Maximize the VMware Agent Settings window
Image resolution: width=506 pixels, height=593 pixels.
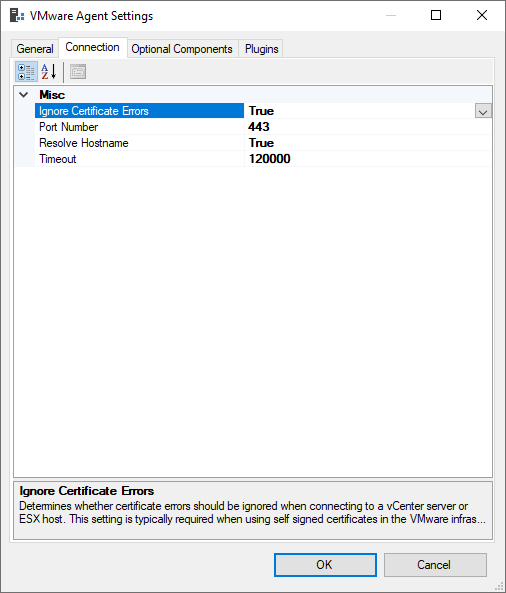point(436,16)
